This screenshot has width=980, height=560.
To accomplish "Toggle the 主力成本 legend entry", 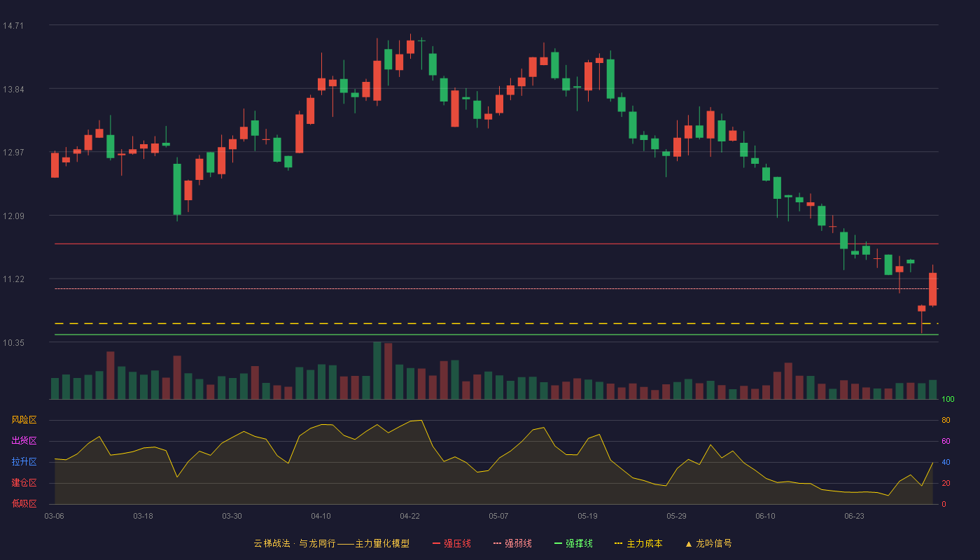I will (638, 543).
